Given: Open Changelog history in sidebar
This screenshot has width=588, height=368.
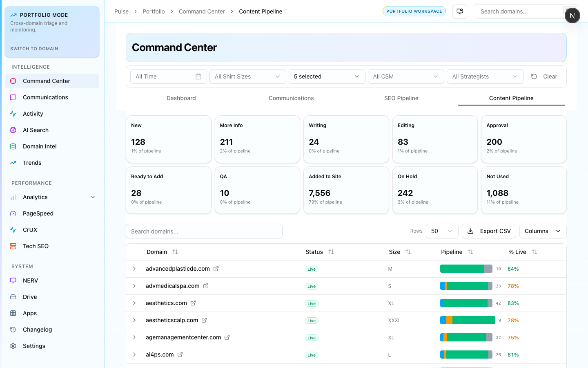Looking at the screenshot, I should (x=37, y=330).
